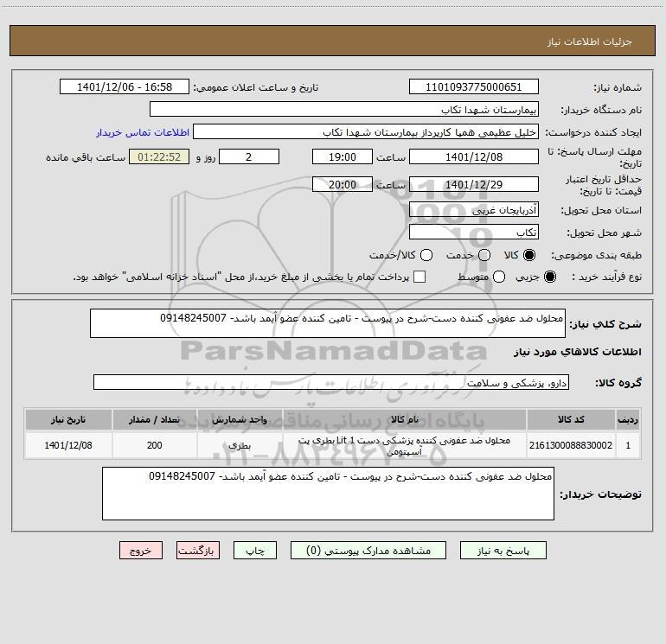Click the unit cell بطری

point(240,445)
